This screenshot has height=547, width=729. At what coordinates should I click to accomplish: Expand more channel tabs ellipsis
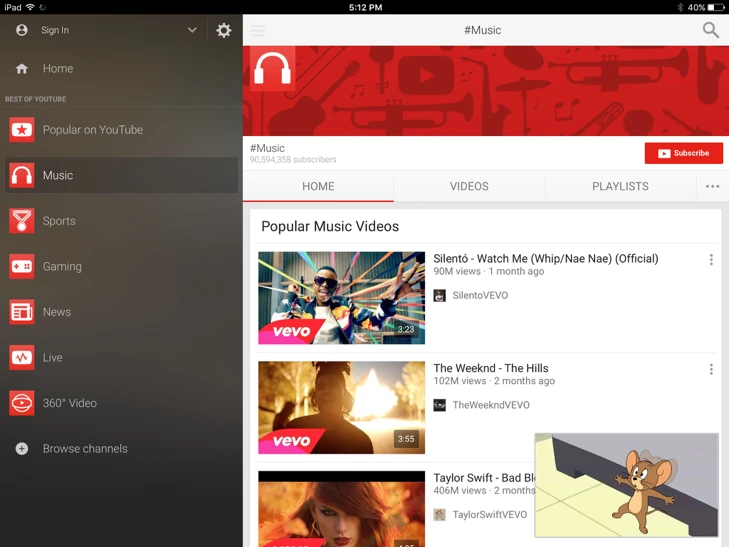coord(712,186)
